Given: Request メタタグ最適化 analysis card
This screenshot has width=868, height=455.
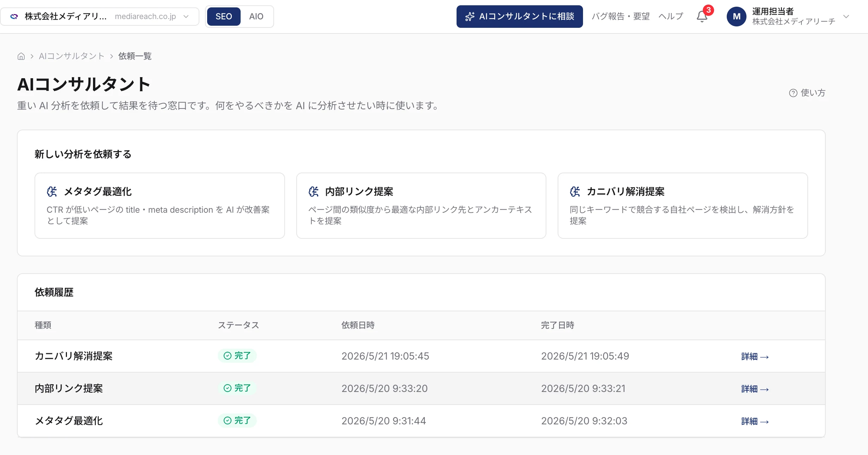Looking at the screenshot, I should [x=160, y=206].
